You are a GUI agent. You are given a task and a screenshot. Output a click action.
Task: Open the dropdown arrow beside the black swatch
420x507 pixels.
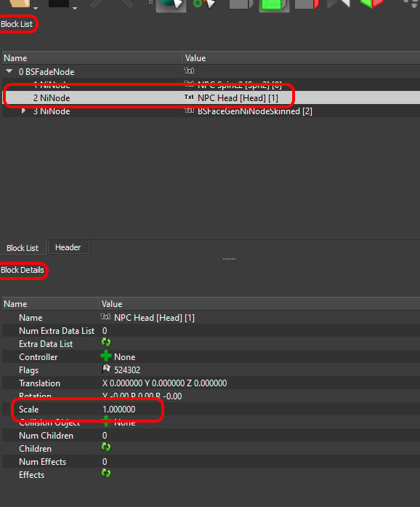pos(75,9)
